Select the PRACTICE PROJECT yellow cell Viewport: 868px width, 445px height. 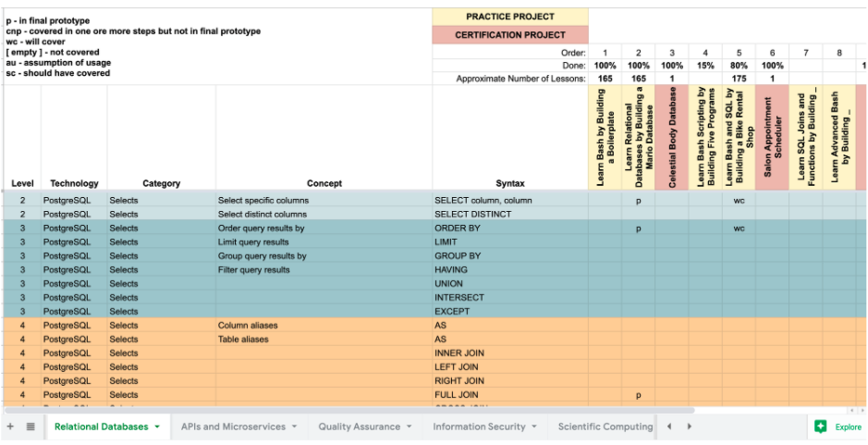[510, 17]
